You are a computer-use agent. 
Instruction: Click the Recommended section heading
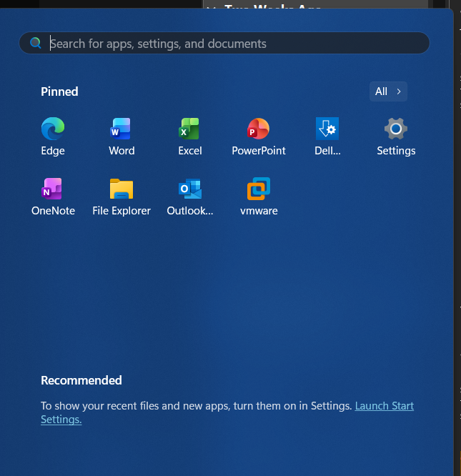[81, 380]
